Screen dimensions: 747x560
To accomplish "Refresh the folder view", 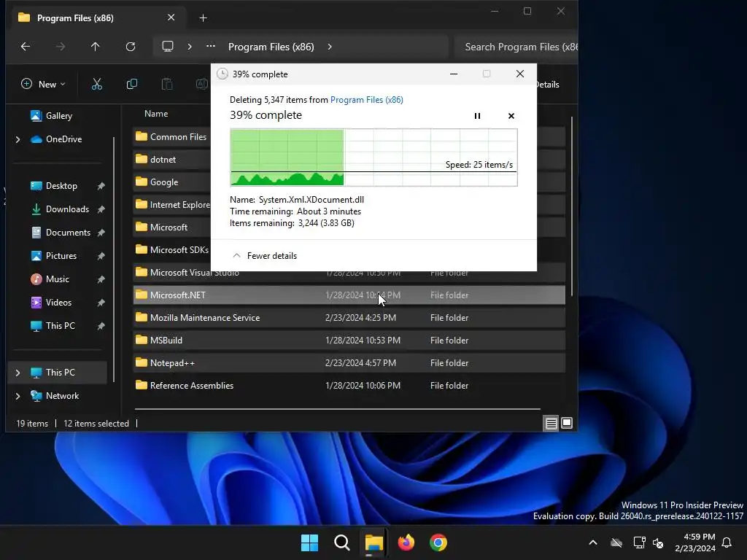I will coord(131,47).
